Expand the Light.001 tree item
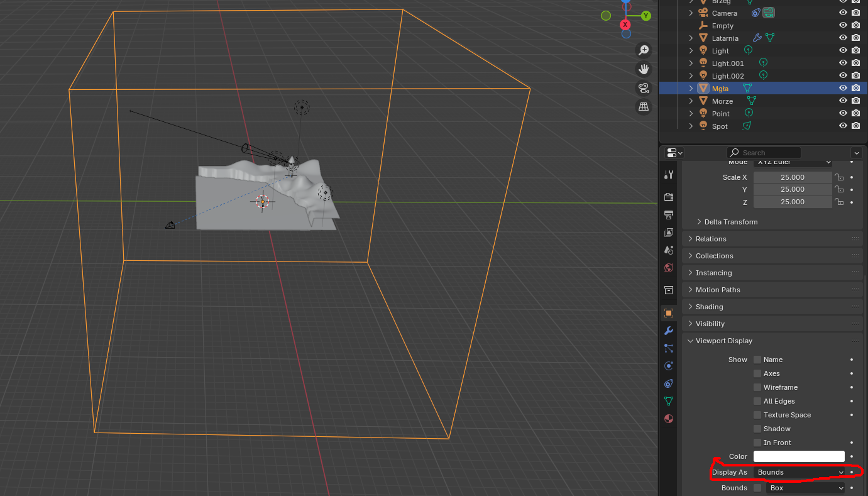Screen dimensions: 868x496 point(691,63)
